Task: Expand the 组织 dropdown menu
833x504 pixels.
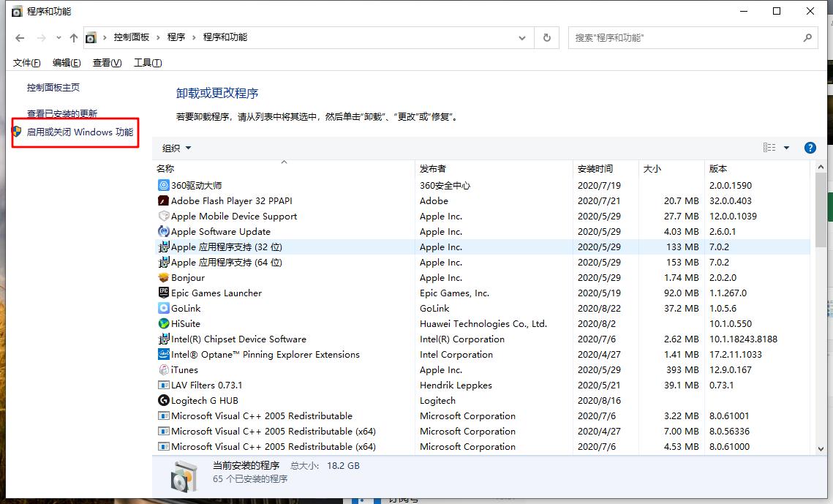Action: click(x=176, y=148)
